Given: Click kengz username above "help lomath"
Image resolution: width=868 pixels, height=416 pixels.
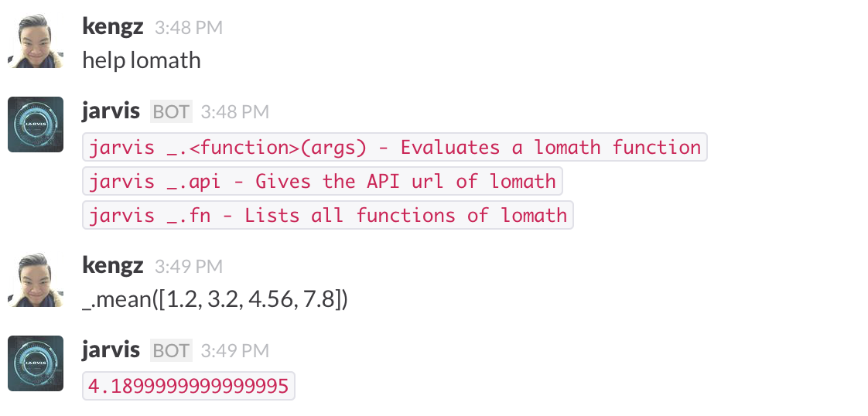Looking at the screenshot, I should (x=112, y=27).
